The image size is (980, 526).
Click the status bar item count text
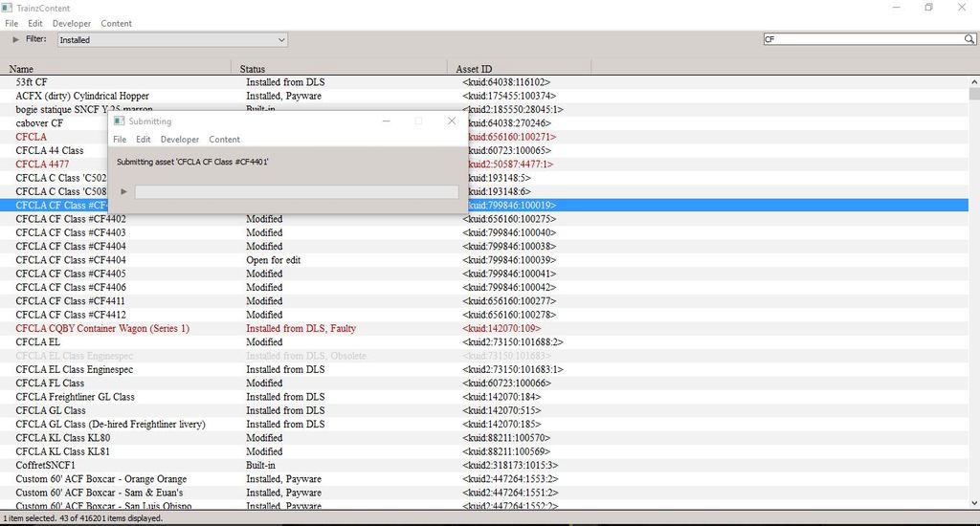82,518
